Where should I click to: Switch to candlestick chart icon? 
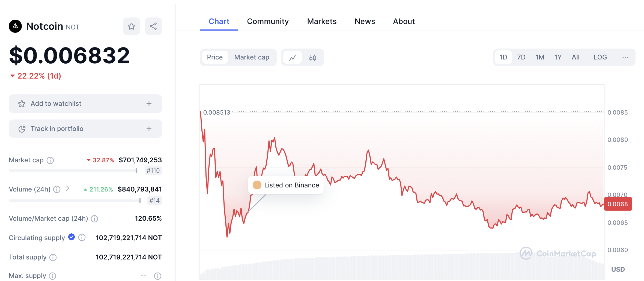313,58
